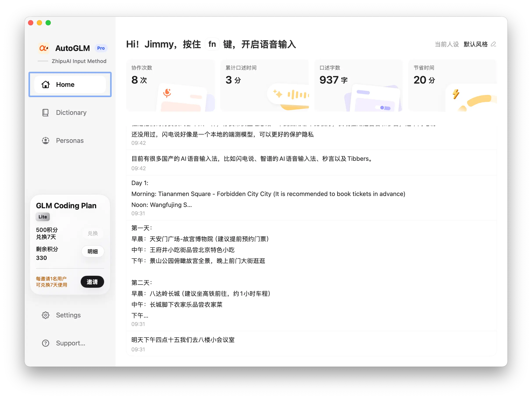Click the 默认风格 persona selector
Screen dimensions: 532x399
476,44
